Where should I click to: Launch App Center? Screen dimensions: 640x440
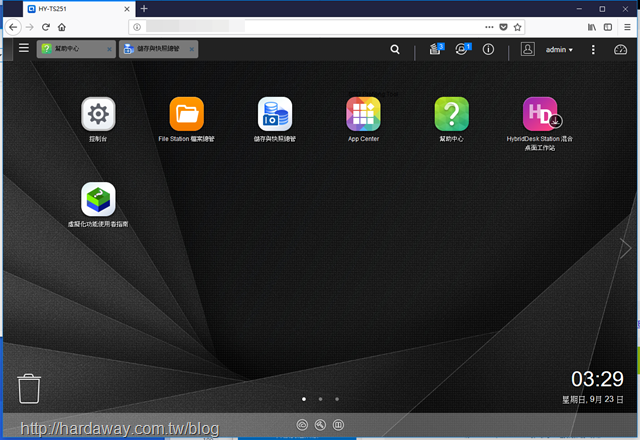click(x=363, y=114)
